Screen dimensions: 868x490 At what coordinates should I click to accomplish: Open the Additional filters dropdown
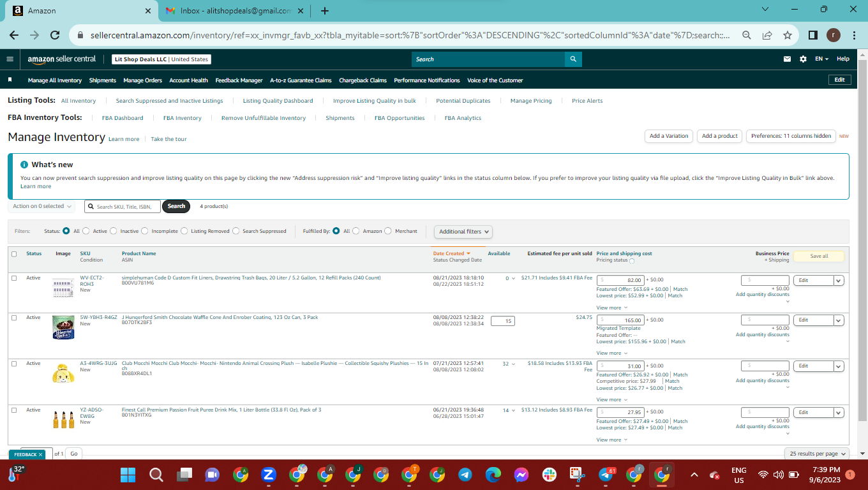[x=463, y=232]
